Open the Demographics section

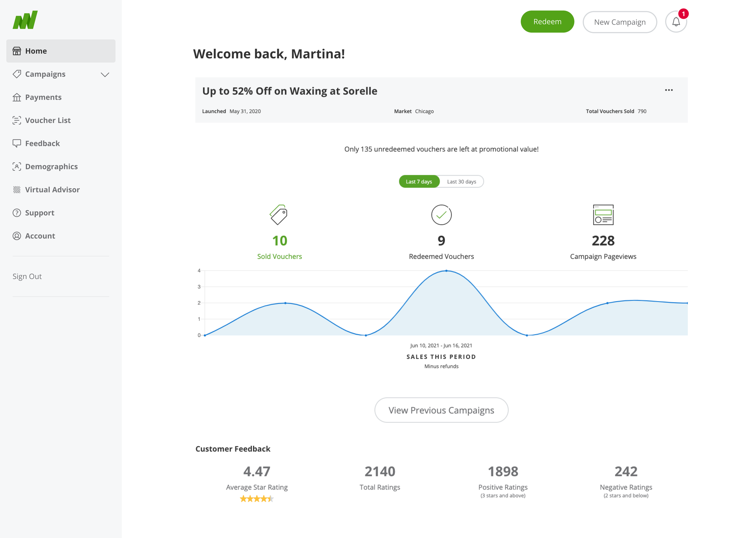click(51, 167)
